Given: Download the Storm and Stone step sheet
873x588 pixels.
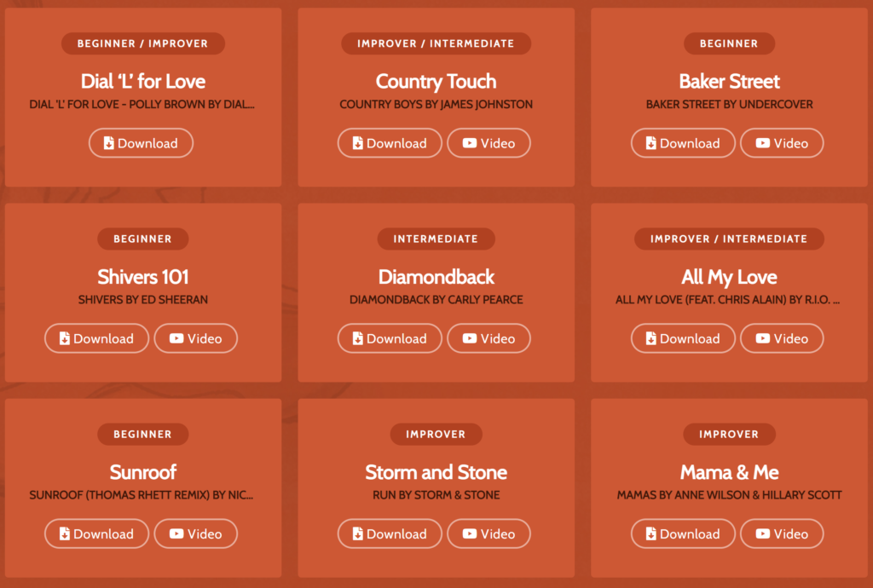Looking at the screenshot, I should coord(390,533).
